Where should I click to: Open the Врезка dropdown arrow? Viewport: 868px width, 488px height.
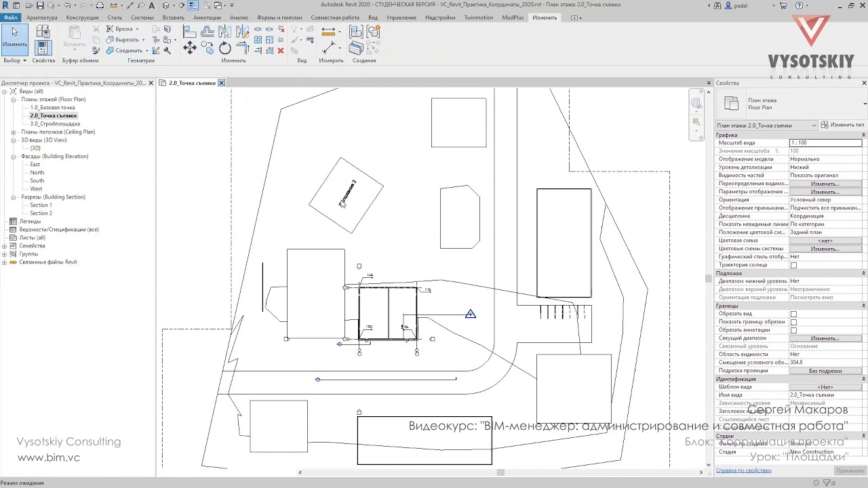[x=137, y=29]
